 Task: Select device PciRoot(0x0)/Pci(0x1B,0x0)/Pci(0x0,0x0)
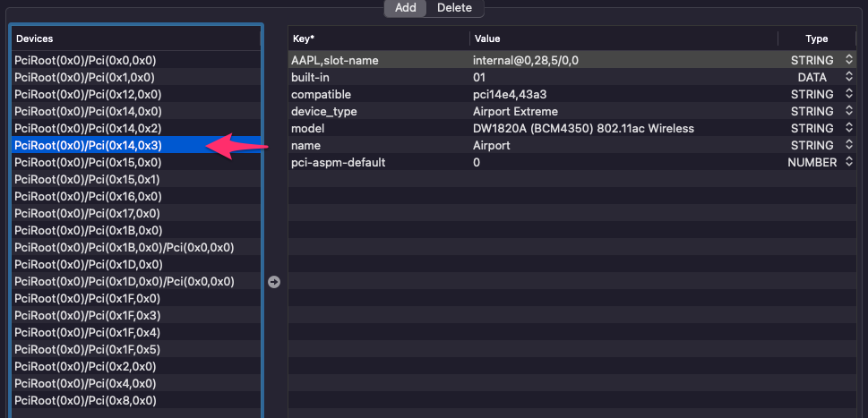point(125,247)
